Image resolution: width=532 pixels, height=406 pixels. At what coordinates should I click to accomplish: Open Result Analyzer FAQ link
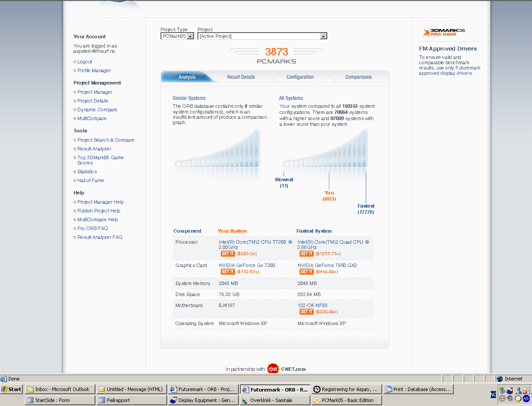(x=100, y=238)
